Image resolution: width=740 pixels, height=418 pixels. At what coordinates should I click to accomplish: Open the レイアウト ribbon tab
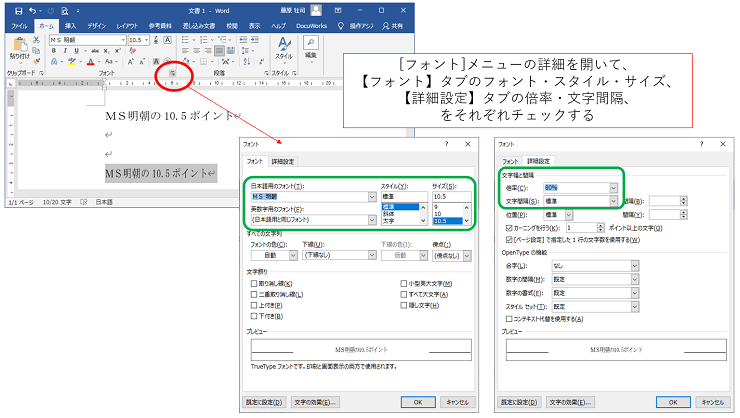tap(127, 26)
